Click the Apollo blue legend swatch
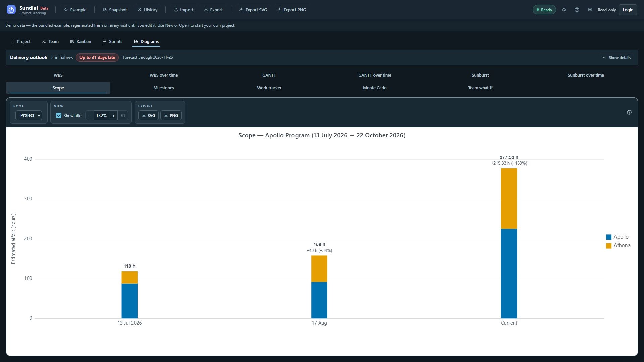644x362 pixels. pos(608,237)
